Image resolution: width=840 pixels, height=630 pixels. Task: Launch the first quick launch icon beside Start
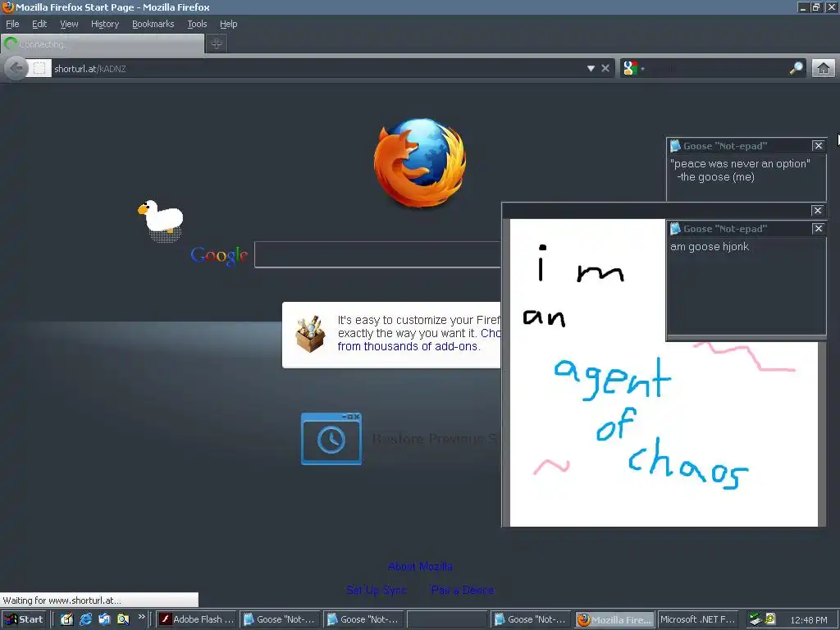[x=66, y=619]
